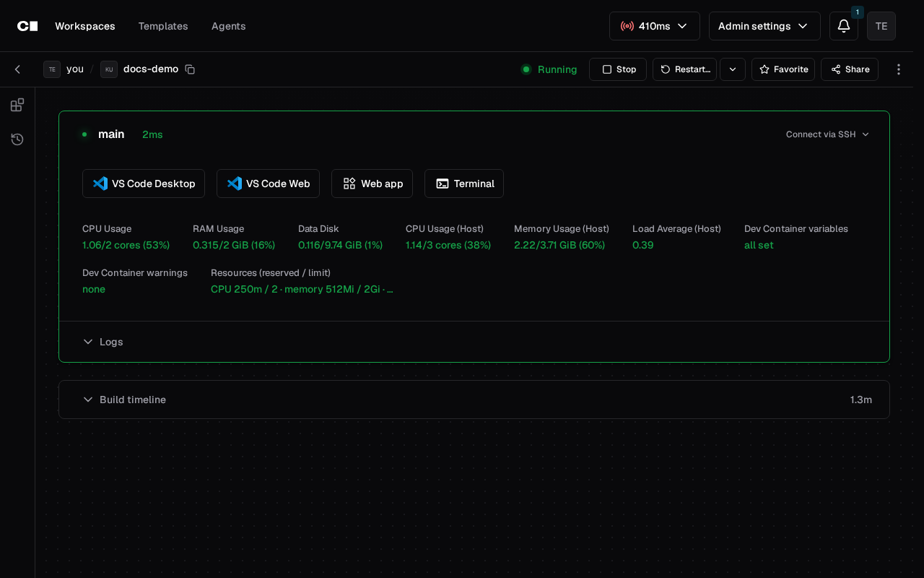The width and height of the screenshot is (924, 578).
Task: Launch VS Code Desktop
Action: point(144,184)
